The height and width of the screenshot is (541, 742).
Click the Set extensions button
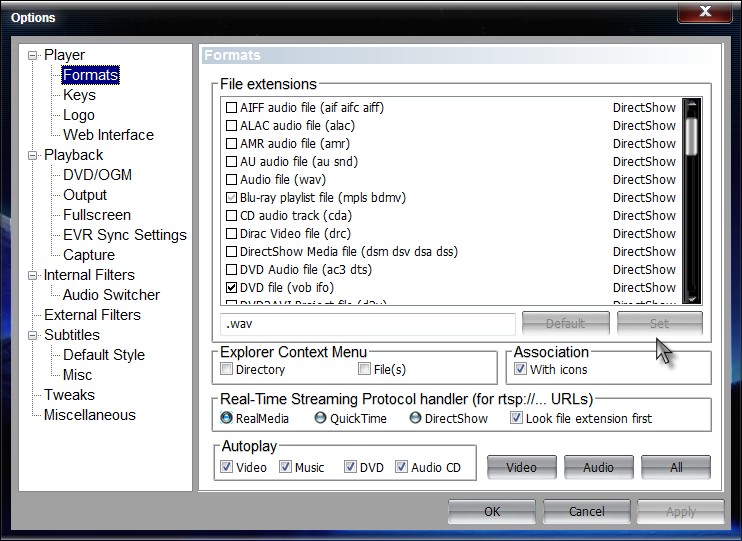click(x=659, y=323)
